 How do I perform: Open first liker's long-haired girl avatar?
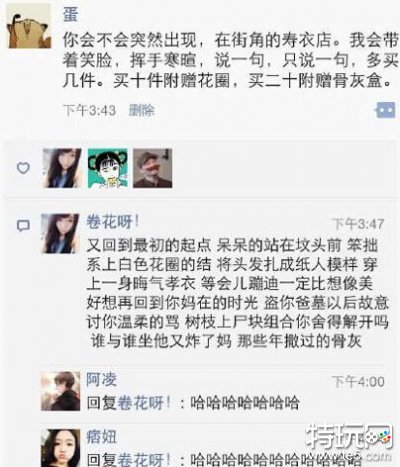[62, 168]
